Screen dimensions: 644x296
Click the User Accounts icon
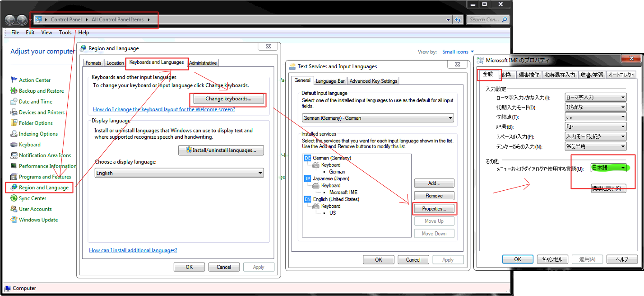click(x=14, y=209)
